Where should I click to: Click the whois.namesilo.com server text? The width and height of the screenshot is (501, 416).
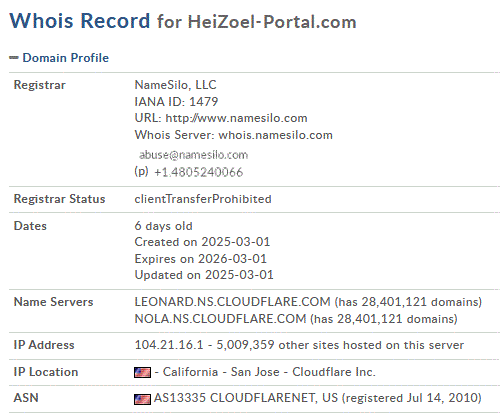(x=275, y=135)
